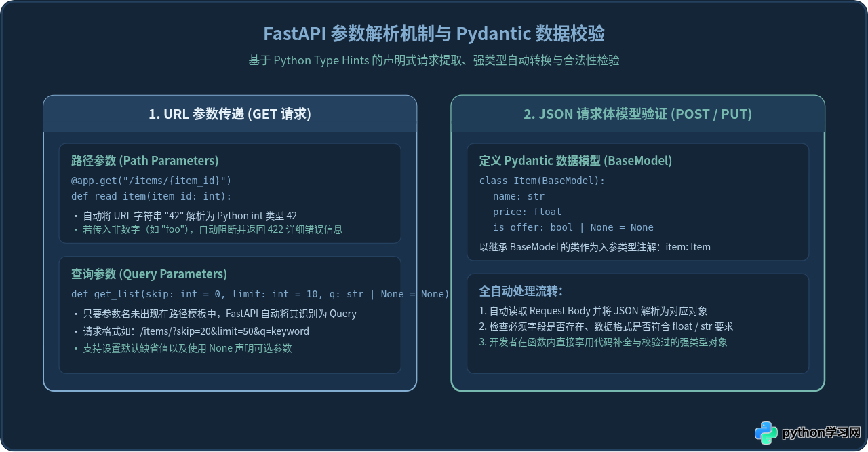
Task: Click the sentence ending "item: Item"
Action: (x=595, y=247)
